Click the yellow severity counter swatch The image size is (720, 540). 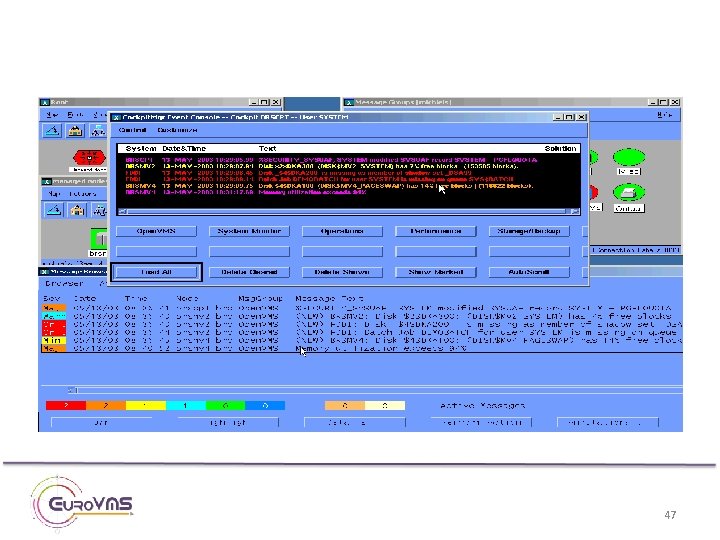(146, 405)
